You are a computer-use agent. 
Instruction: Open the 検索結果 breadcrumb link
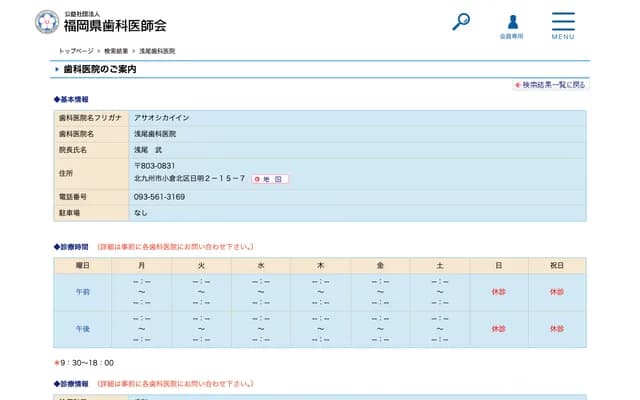click(x=116, y=49)
